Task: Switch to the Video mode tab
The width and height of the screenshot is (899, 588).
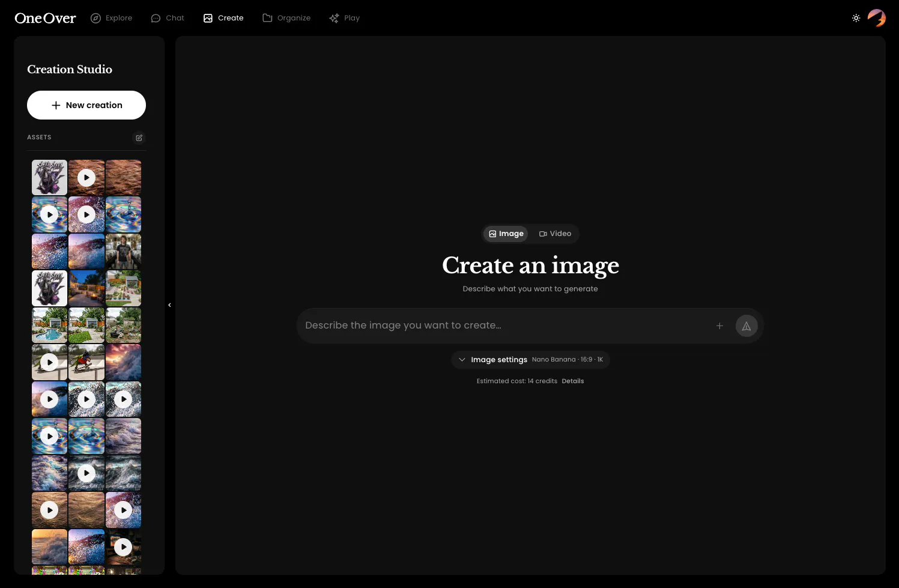Action: pyautogui.click(x=555, y=234)
